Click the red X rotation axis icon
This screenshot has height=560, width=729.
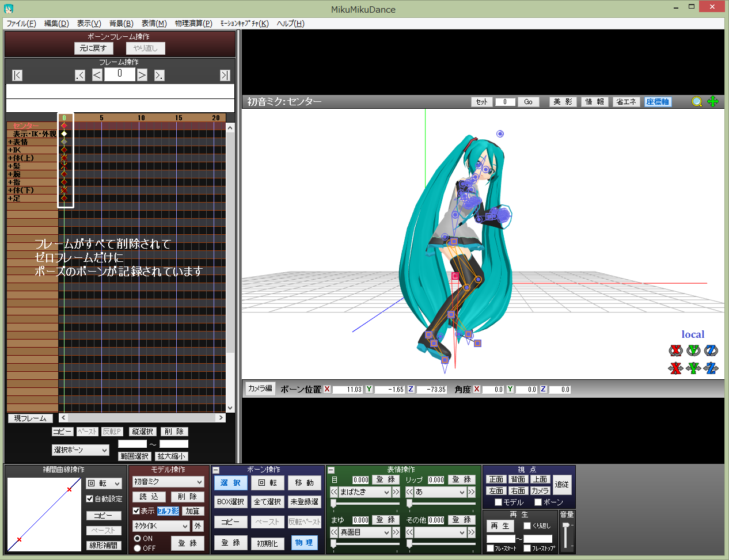coord(675,351)
